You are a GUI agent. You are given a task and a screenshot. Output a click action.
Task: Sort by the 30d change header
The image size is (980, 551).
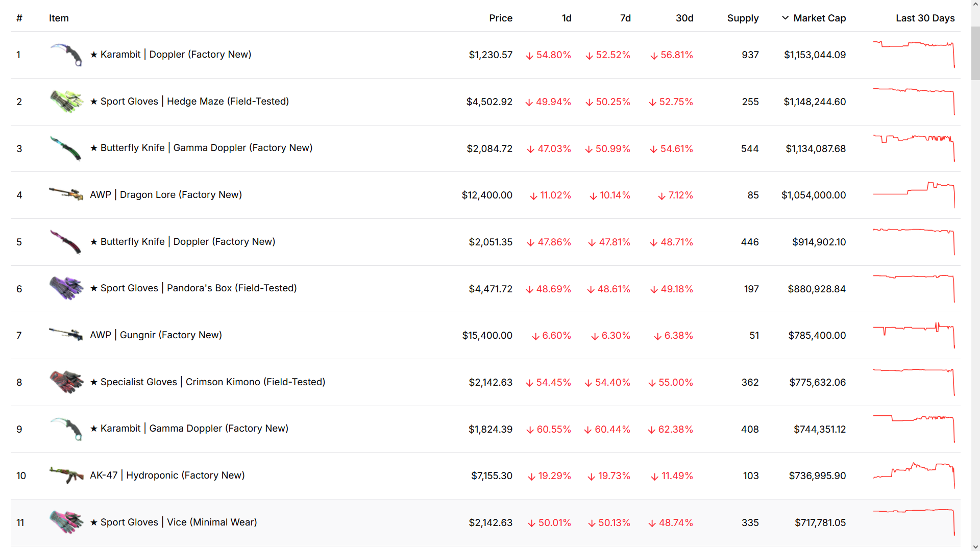684,18
